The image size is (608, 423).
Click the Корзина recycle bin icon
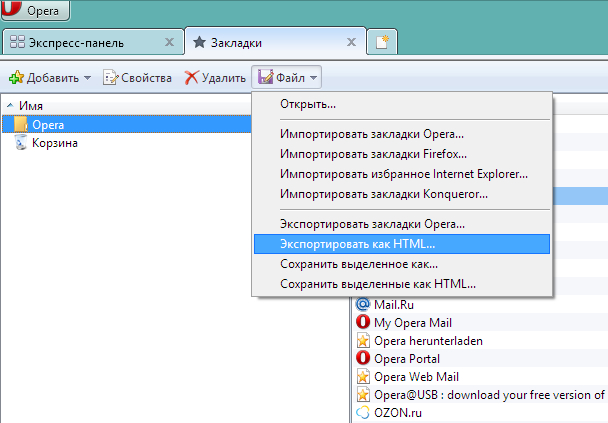[21, 142]
